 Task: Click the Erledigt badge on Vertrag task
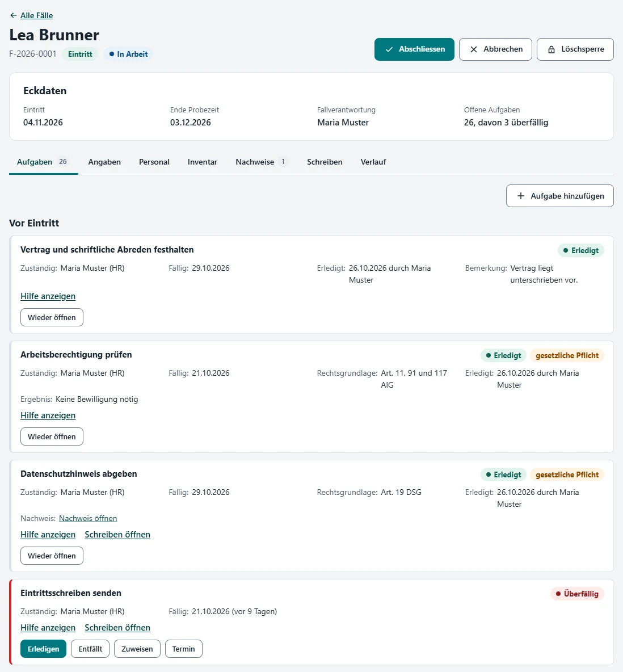pos(581,250)
